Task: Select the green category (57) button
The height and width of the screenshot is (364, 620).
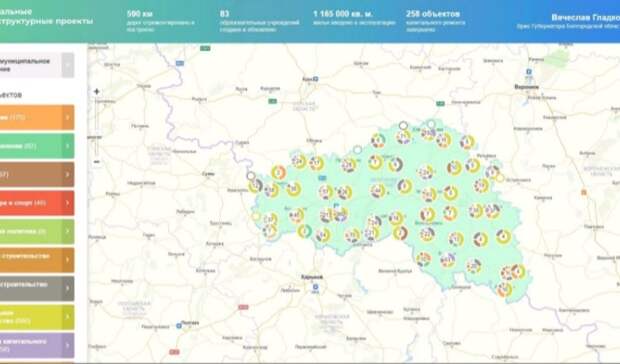Action: tap(37, 146)
